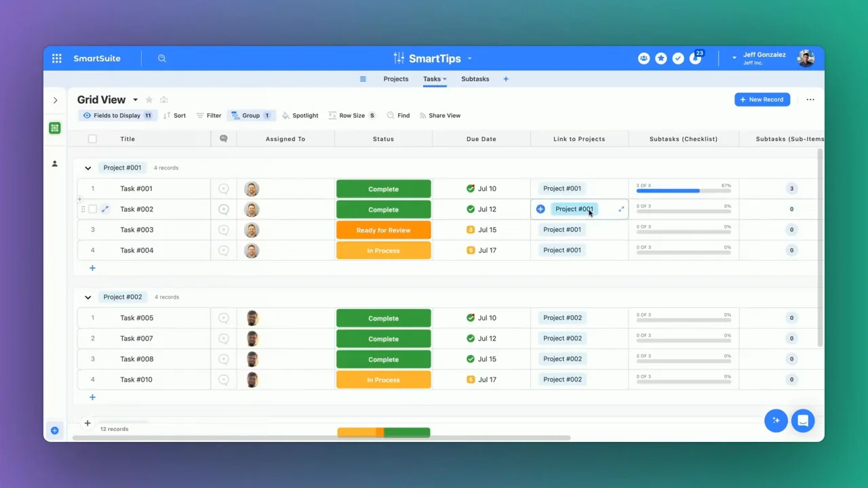Expand the left sidebar chevron
Viewport: 868px width, 488px height.
56,100
